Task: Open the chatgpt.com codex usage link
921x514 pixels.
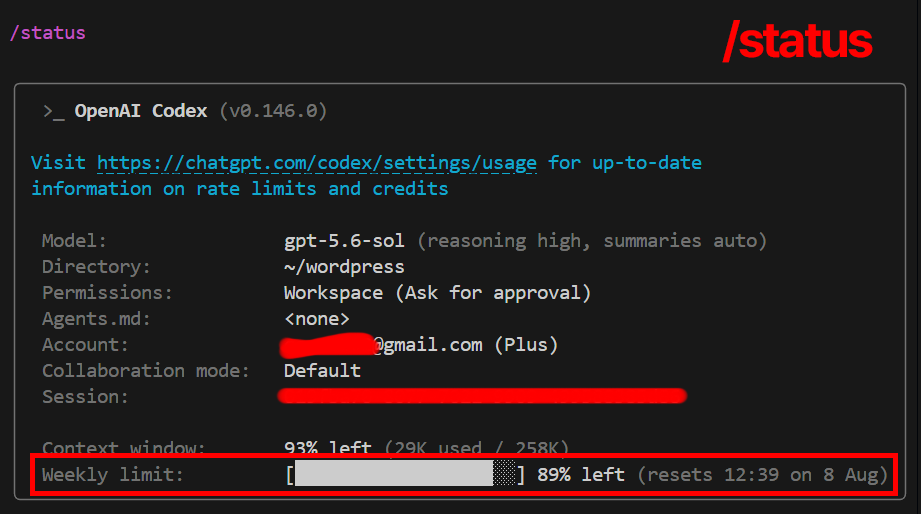Action: 317,163
